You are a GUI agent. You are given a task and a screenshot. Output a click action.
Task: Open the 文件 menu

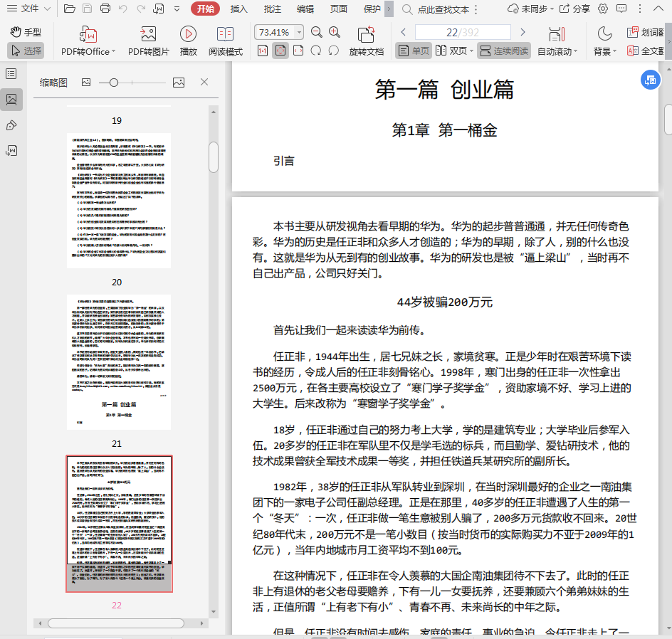point(28,9)
